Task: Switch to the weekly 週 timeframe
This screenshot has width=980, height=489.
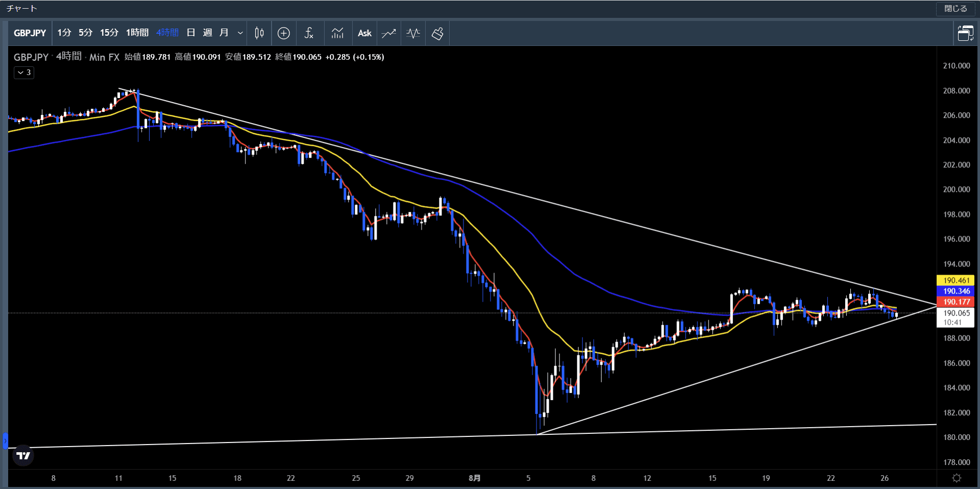Action: (207, 33)
